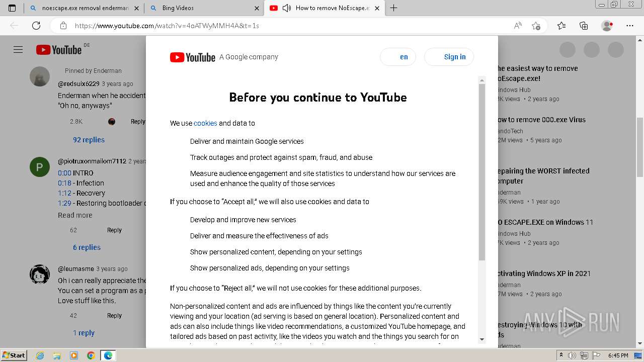Switch to the Bing Videos tab
Image resolution: width=644 pixels, height=362 pixels.
point(204,8)
